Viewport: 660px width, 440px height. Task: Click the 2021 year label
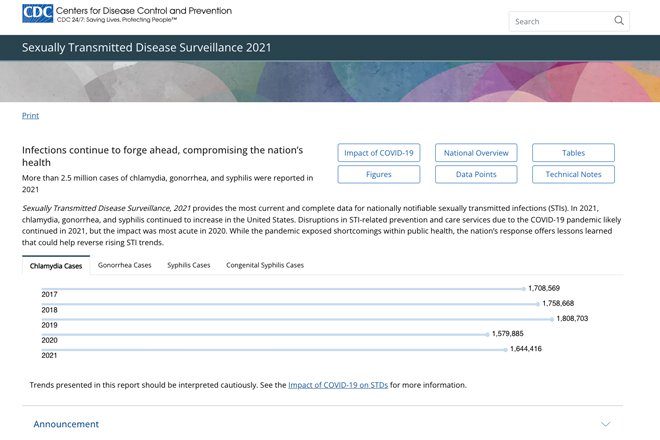pos(49,355)
